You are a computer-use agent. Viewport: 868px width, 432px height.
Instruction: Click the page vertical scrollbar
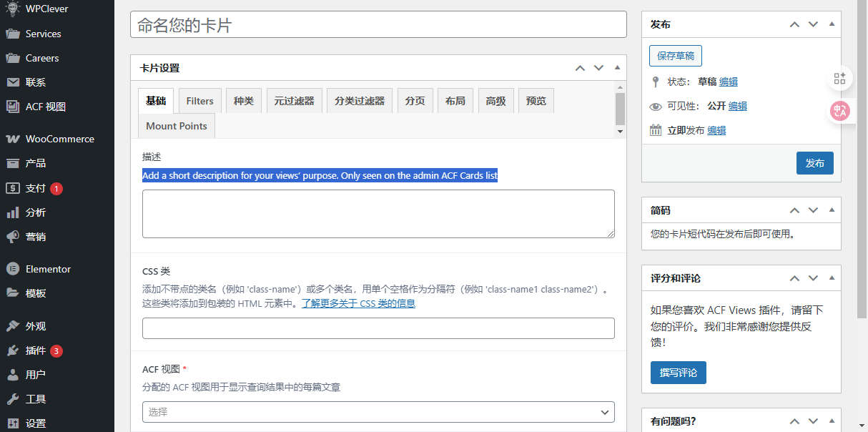[x=862, y=161]
